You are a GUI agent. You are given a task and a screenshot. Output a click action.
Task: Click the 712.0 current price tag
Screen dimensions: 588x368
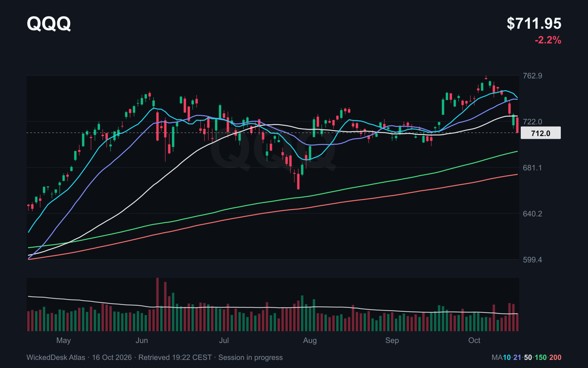pyautogui.click(x=541, y=133)
